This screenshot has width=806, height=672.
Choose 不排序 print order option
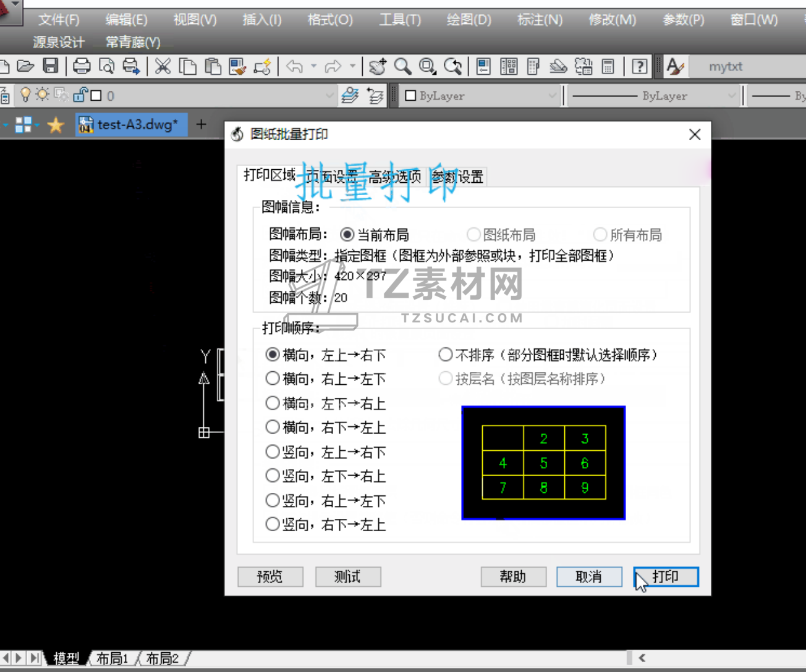(548, 355)
